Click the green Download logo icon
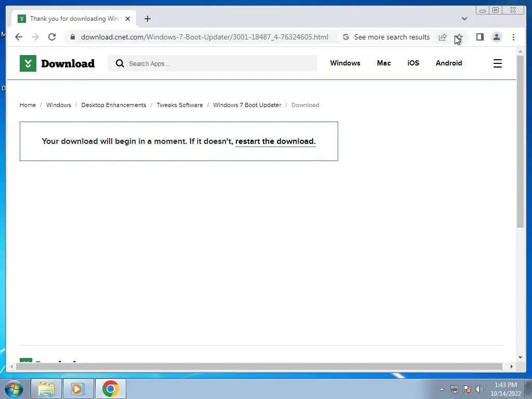Screen dimensions: 532x399 tap(28, 63)
